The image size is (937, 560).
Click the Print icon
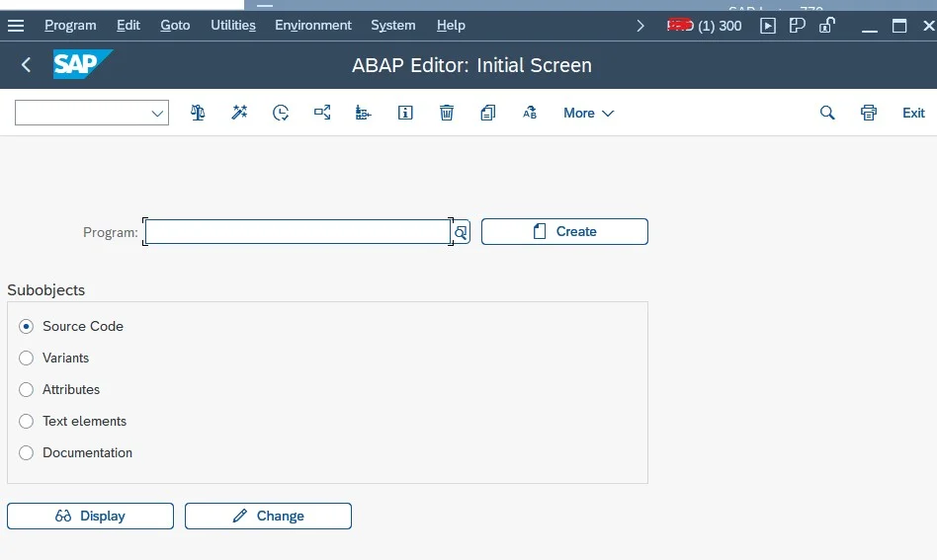coord(868,113)
